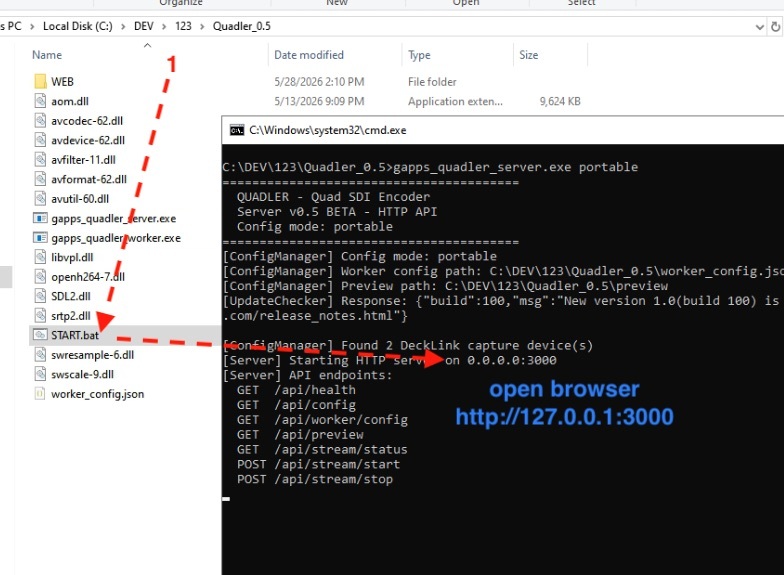784x575 pixels.
Task: Click the /api/worker/config line in cmd
Action: pyautogui.click(x=322, y=420)
